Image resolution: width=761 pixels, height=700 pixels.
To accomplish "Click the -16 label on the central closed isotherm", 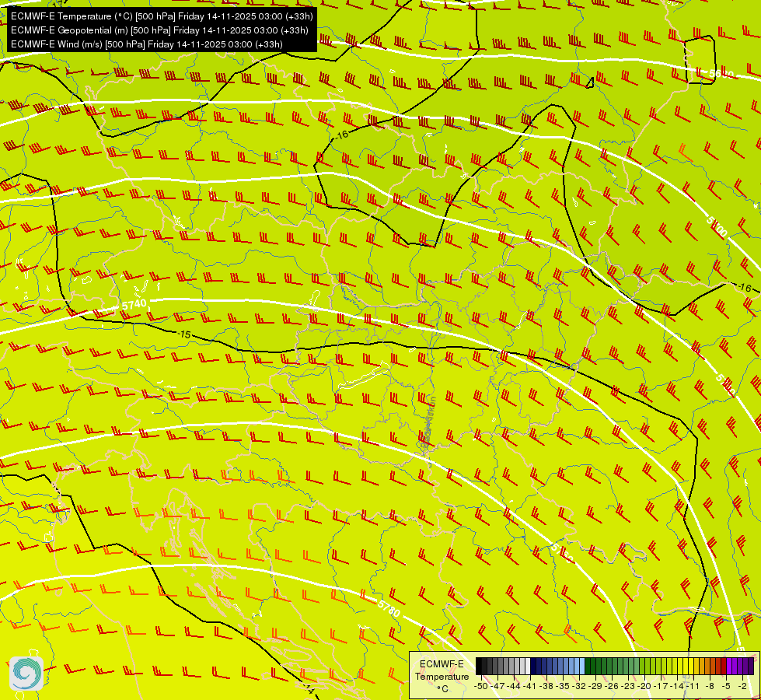I will [342, 135].
